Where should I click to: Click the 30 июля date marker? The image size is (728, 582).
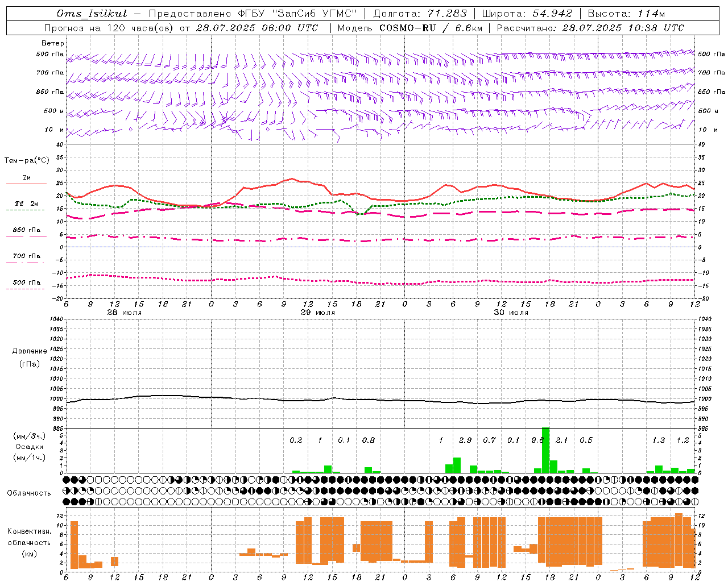pyautogui.click(x=511, y=313)
